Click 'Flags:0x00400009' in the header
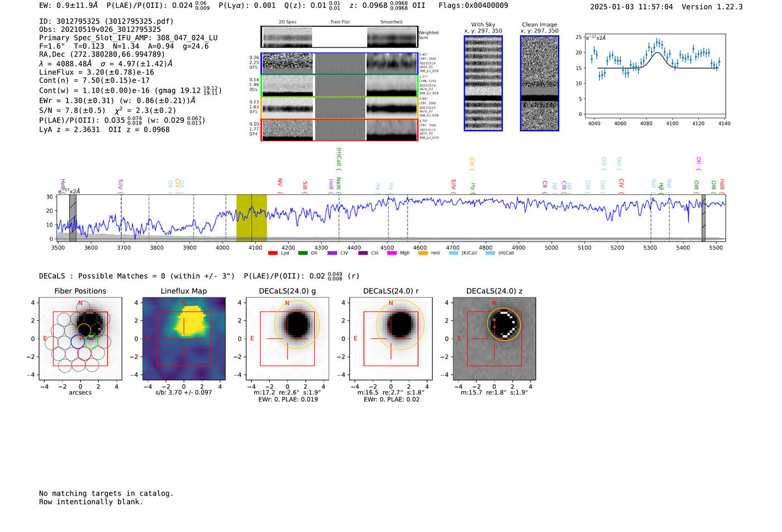Screen dimensions: 782x532 (x=473, y=6)
